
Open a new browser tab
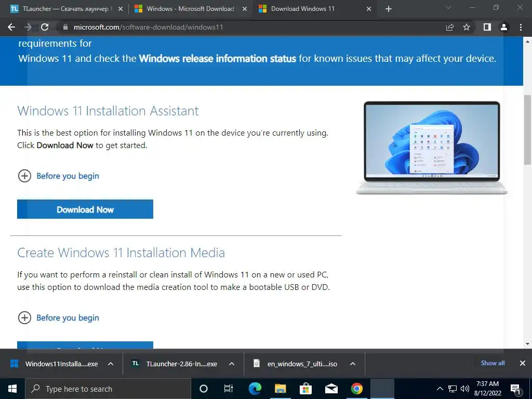pos(389,9)
